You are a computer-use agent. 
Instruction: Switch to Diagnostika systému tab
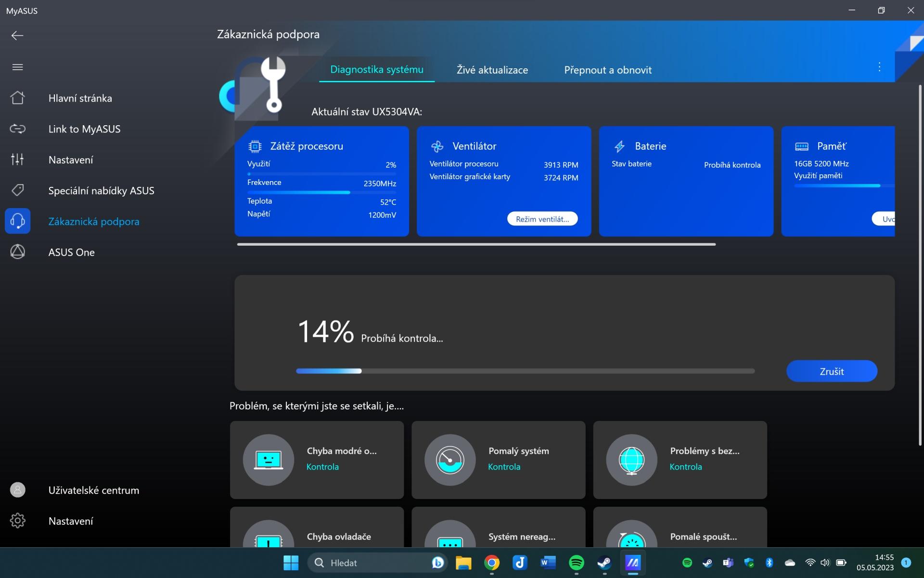(377, 69)
